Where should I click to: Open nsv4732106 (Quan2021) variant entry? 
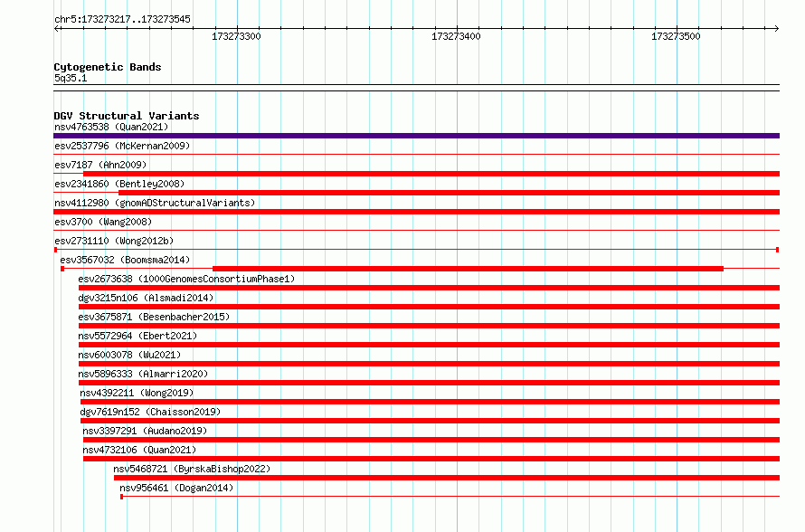click(139, 450)
